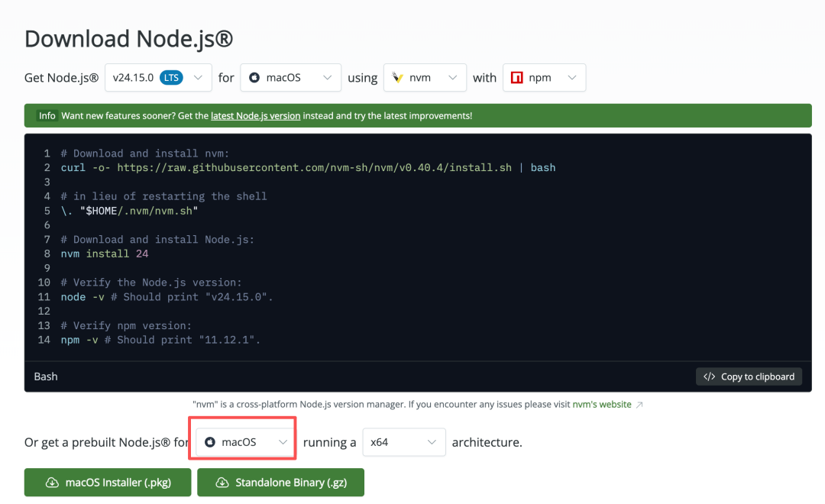825x504 pixels.
Task: Click the 'node -v' code line
Action: pos(167,297)
